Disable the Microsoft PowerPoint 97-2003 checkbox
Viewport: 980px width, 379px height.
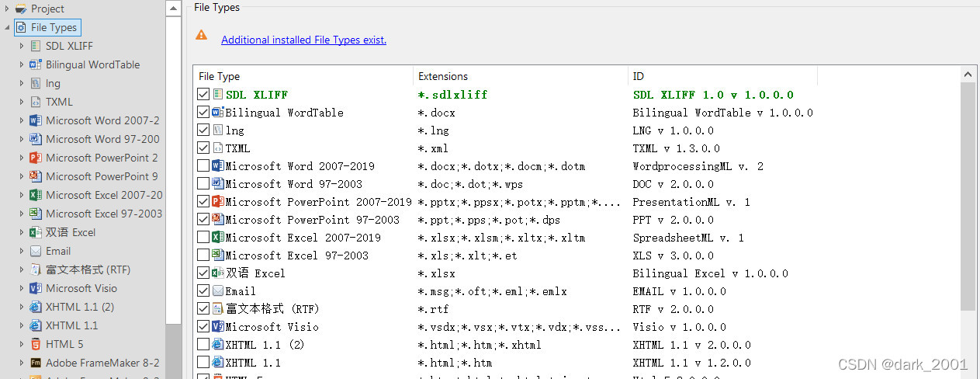[203, 220]
